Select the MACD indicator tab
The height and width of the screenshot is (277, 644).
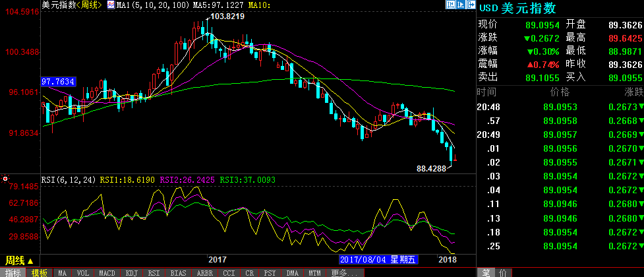pos(107,272)
